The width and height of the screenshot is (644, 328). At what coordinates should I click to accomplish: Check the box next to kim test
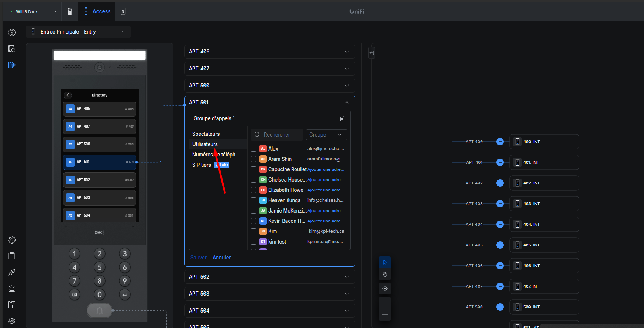click(254, 242)
